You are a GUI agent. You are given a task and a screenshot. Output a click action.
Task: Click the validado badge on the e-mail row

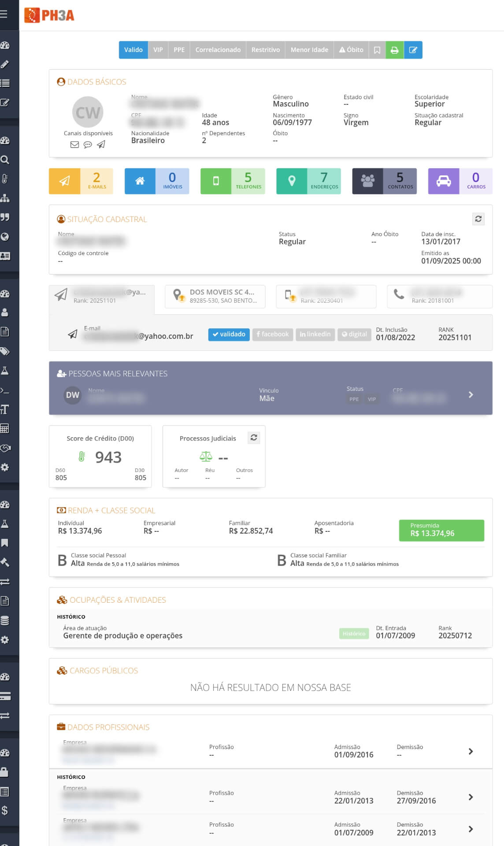229,334
